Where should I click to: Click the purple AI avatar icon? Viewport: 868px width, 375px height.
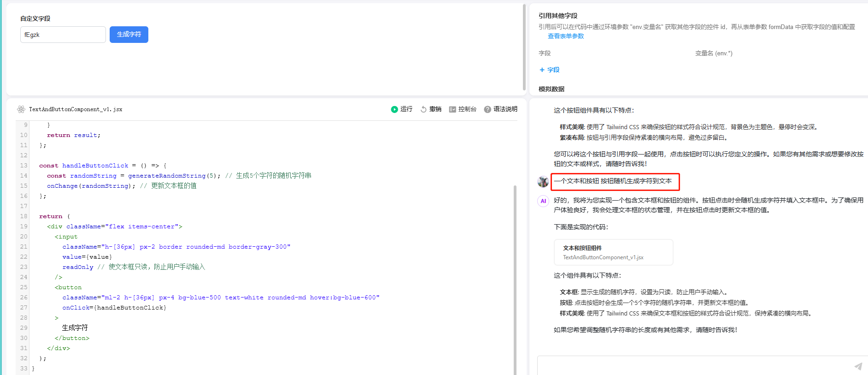pos(543,201)
